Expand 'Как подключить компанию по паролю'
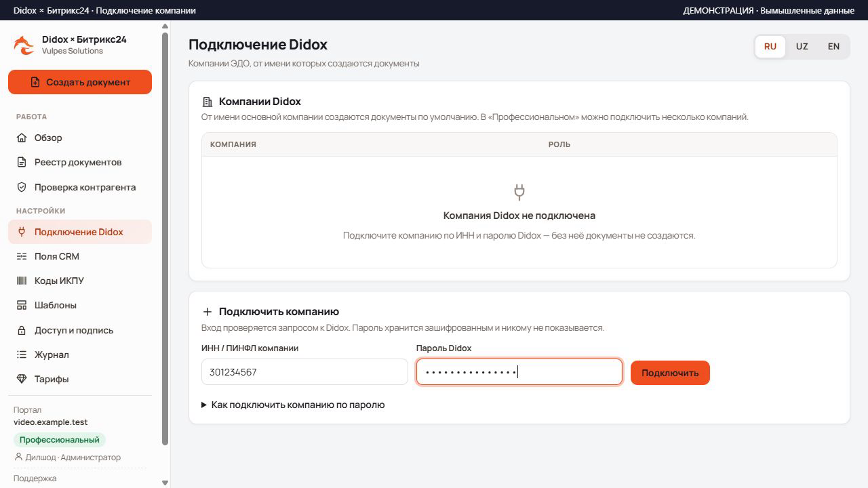 293,405
